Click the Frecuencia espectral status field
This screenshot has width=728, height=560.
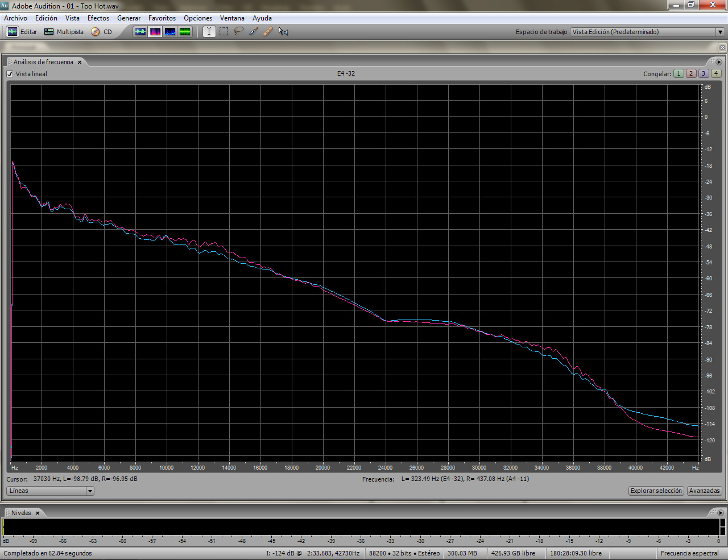tap(689, 553)
